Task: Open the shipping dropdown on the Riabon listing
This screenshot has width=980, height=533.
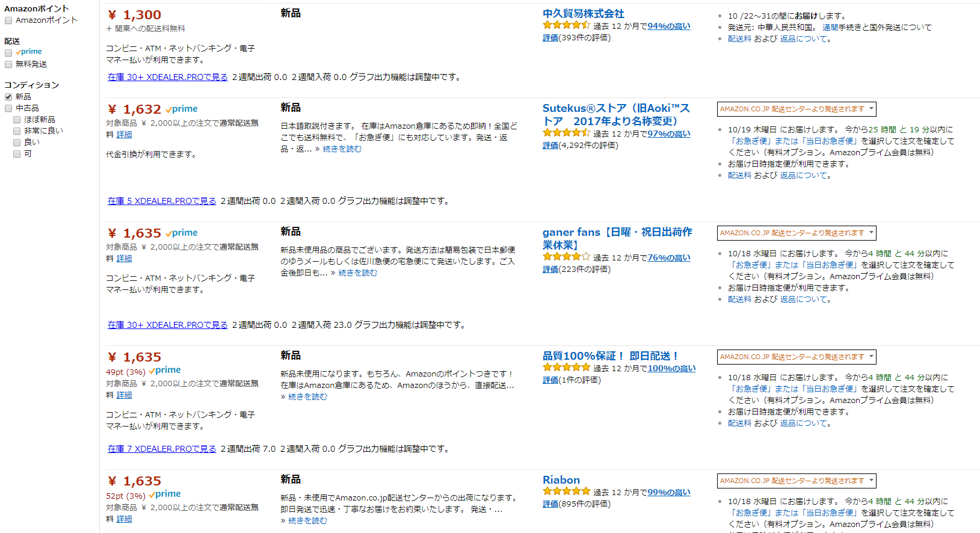Action: pyautogui.click(x=797, y=481)
